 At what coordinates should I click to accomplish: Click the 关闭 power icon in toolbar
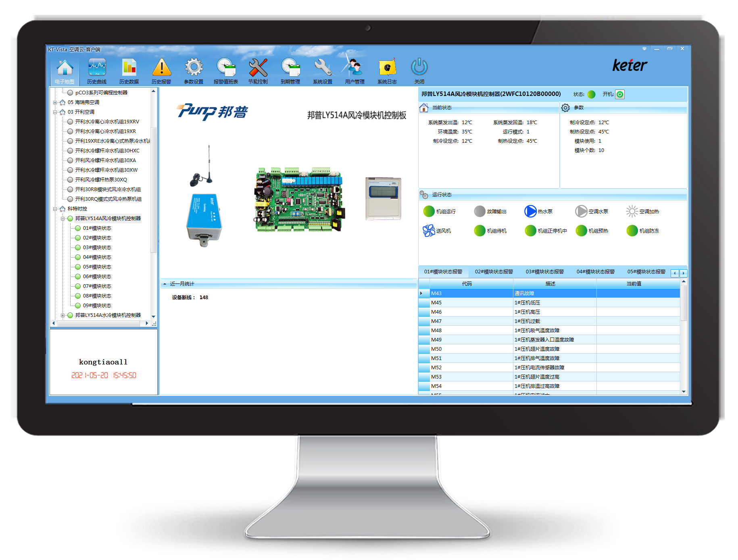419,67
